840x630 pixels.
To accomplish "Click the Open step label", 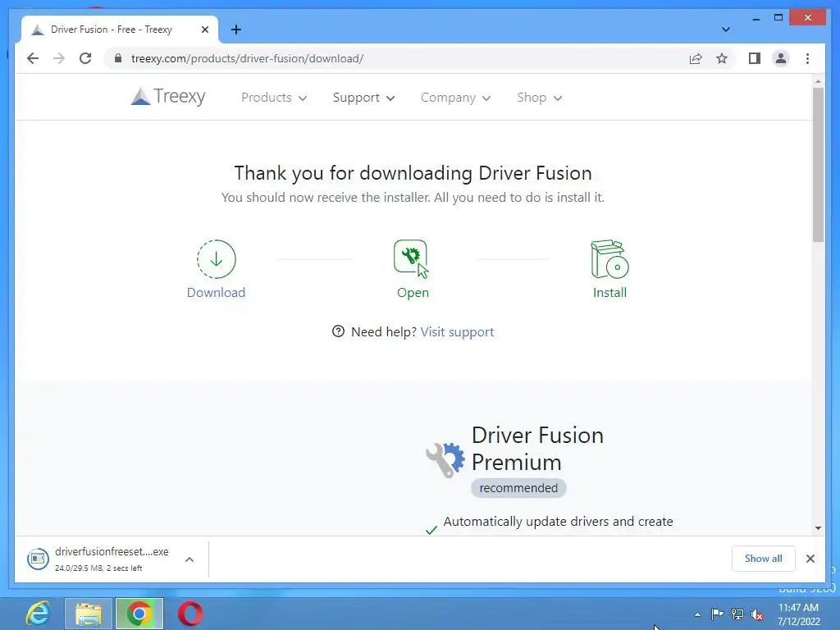I will 413,293.
